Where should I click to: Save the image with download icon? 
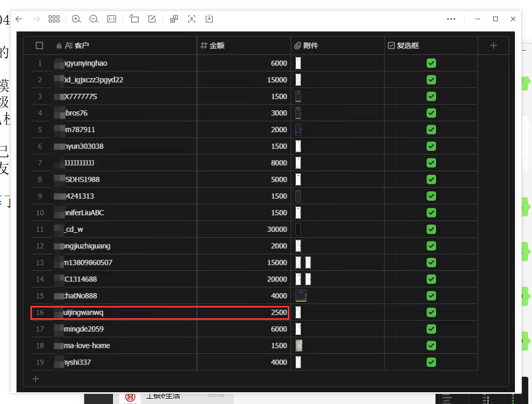coord(209,19)
